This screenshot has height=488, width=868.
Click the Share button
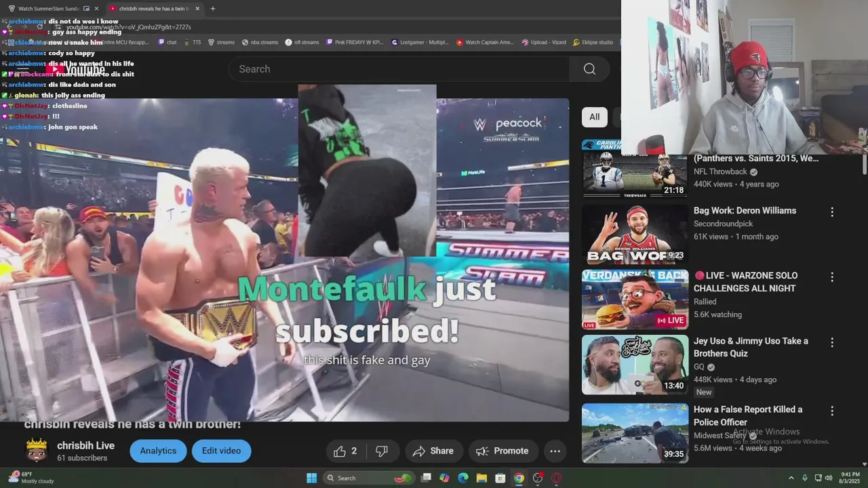coord(434,451)
